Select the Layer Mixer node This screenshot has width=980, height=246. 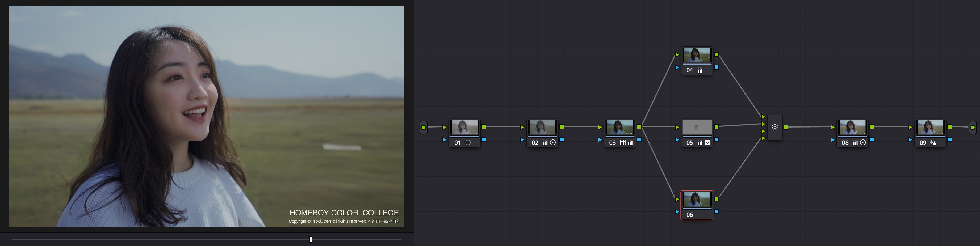point(774,127)
